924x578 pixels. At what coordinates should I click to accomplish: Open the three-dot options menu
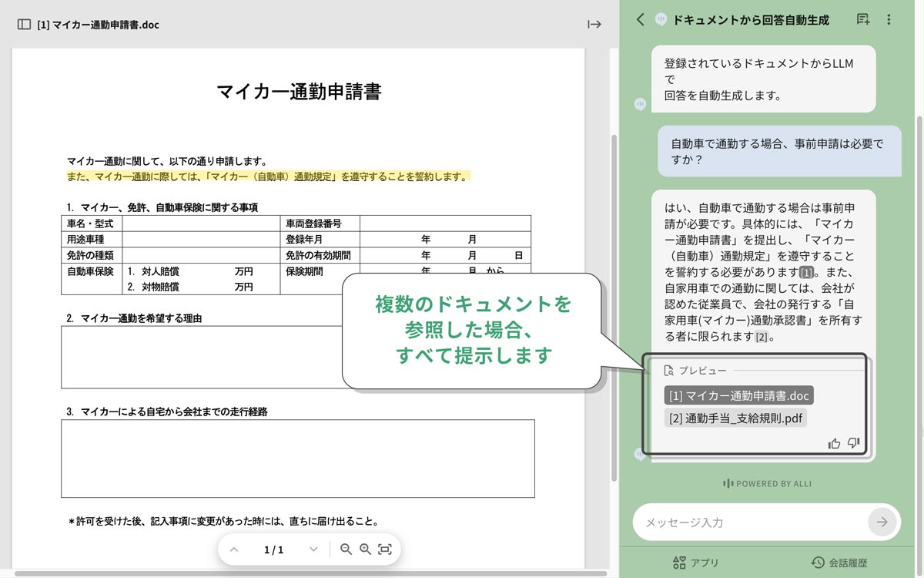pyautogui.click(x=889, y=19)
